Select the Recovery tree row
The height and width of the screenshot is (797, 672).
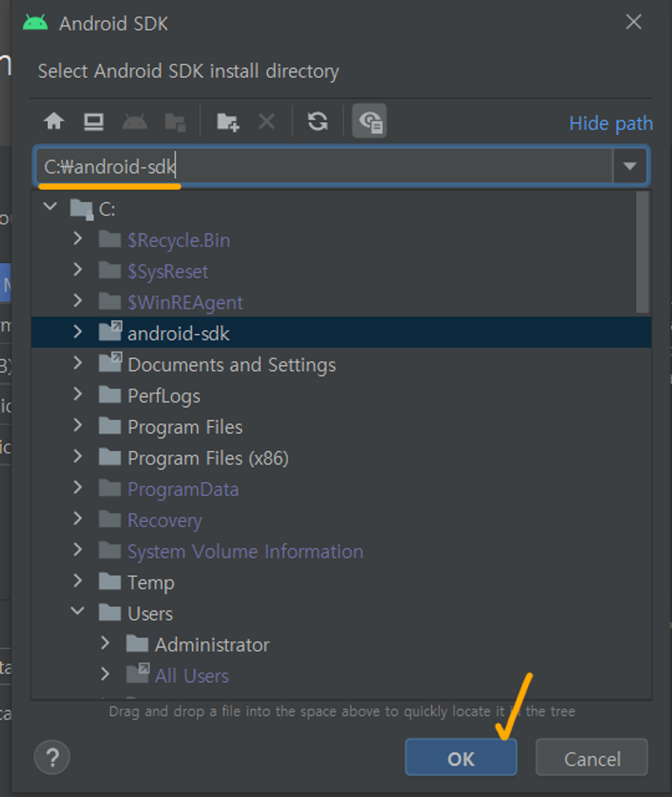[x=341, y=520]
